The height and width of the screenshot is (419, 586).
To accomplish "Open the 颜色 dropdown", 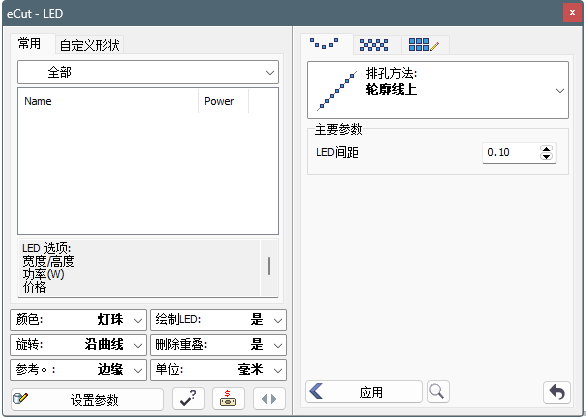I will click(x=78, y=320).
